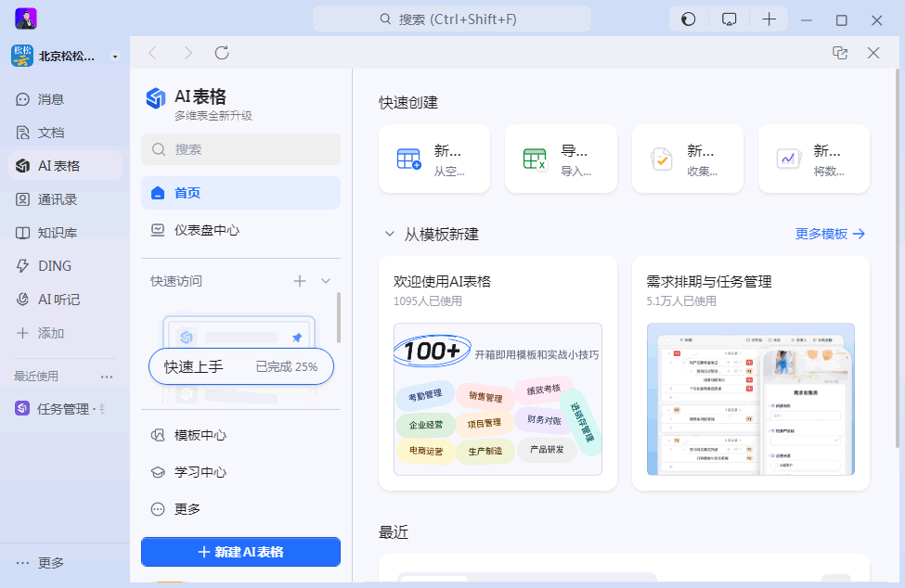The image size is (905, 588).
Task: Open 仪表盘中心
Action: coord(240,230)
